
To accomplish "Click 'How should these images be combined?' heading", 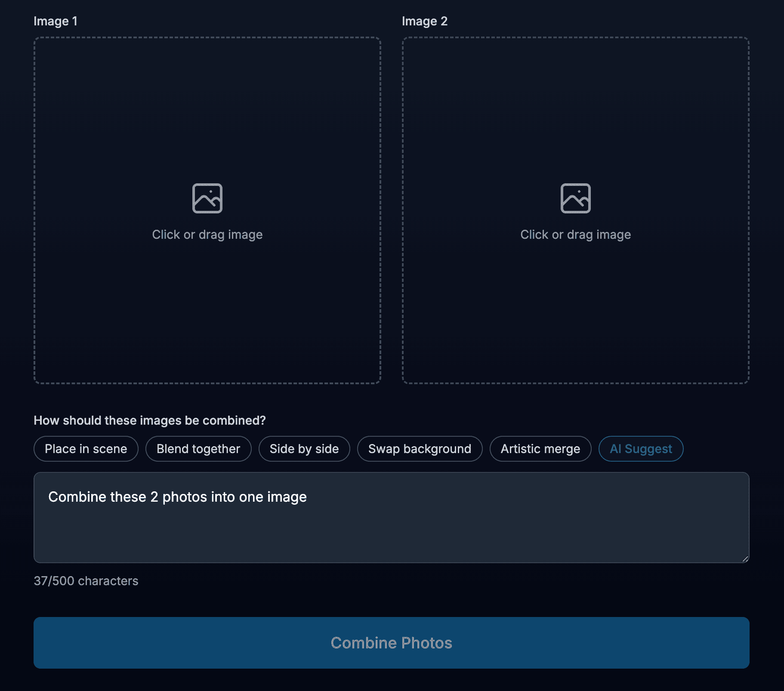I will 150,420.
